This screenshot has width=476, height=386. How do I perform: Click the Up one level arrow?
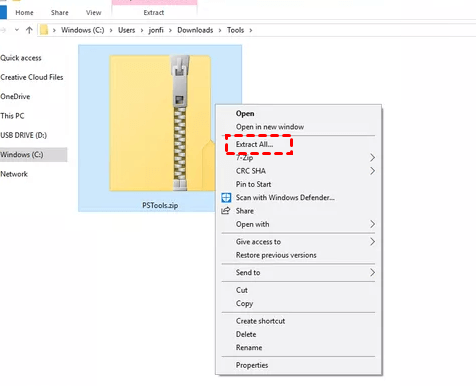pyautogui.click(x=29, y=30)
